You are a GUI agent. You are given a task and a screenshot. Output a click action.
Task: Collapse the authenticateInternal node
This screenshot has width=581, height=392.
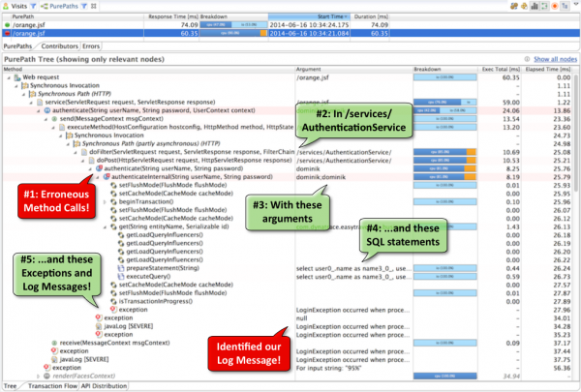(x=98, y=177)
